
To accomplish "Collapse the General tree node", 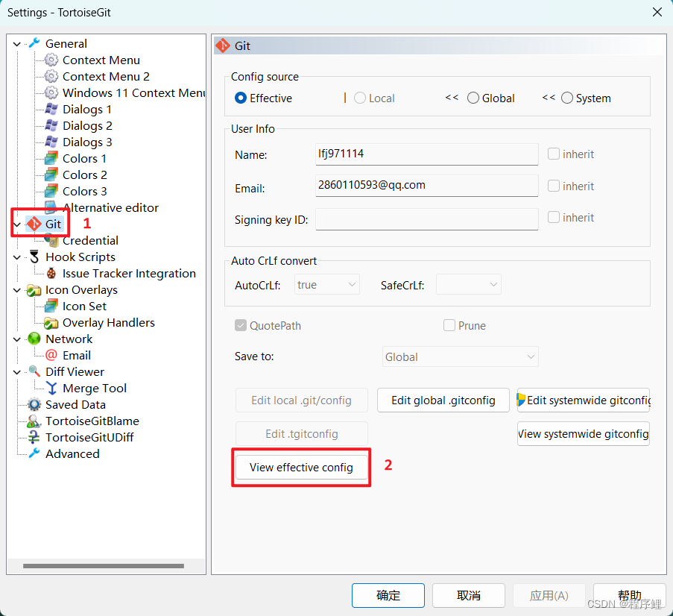I will 17,44.
